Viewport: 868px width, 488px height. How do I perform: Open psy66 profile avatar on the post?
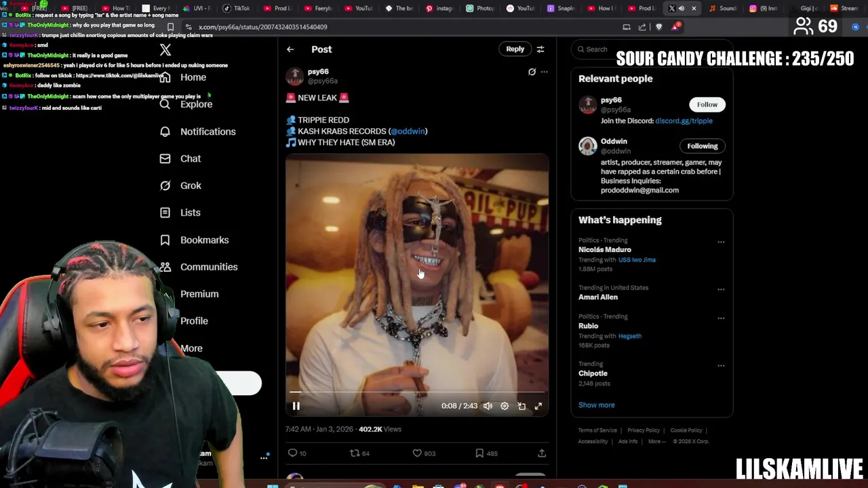tap(294, 76)
